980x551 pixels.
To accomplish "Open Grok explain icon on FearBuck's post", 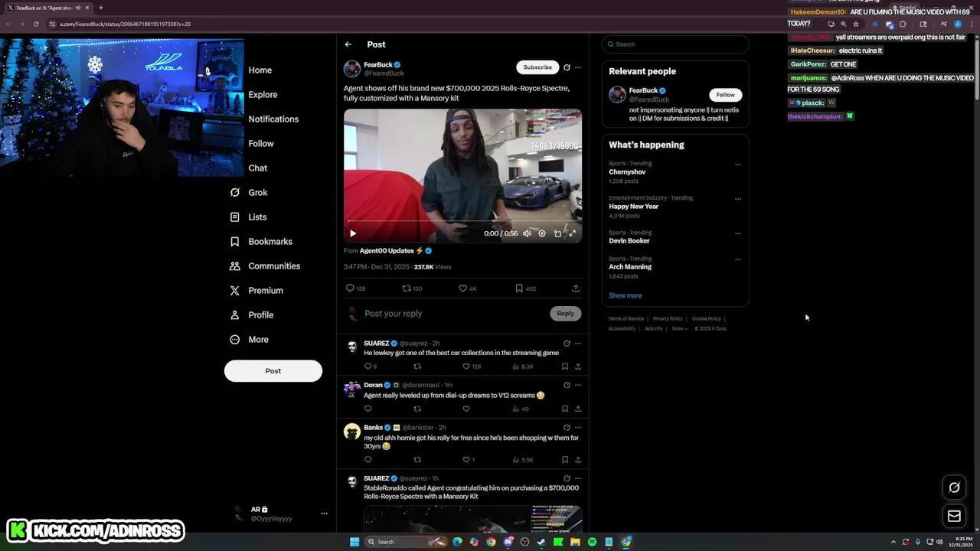I will tap(567, 67).
